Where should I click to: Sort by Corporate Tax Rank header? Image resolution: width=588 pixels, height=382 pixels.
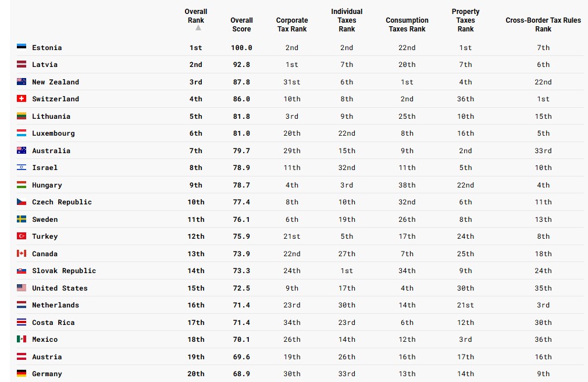click(292, 24)
